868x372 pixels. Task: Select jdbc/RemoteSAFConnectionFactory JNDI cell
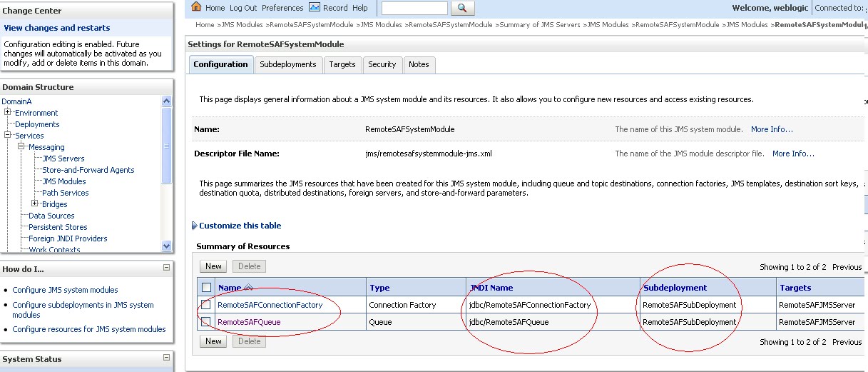tap(529, 305)
